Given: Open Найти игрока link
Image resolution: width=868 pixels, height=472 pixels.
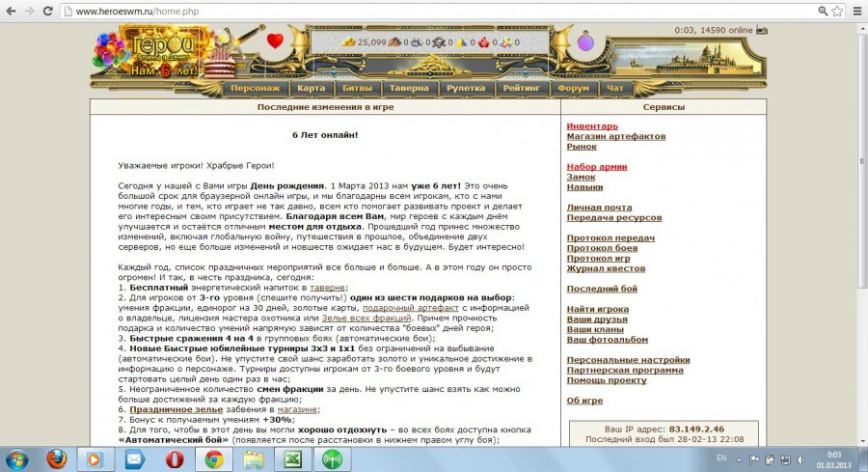Looking at the screenshot, I should (x=597, y=309).
